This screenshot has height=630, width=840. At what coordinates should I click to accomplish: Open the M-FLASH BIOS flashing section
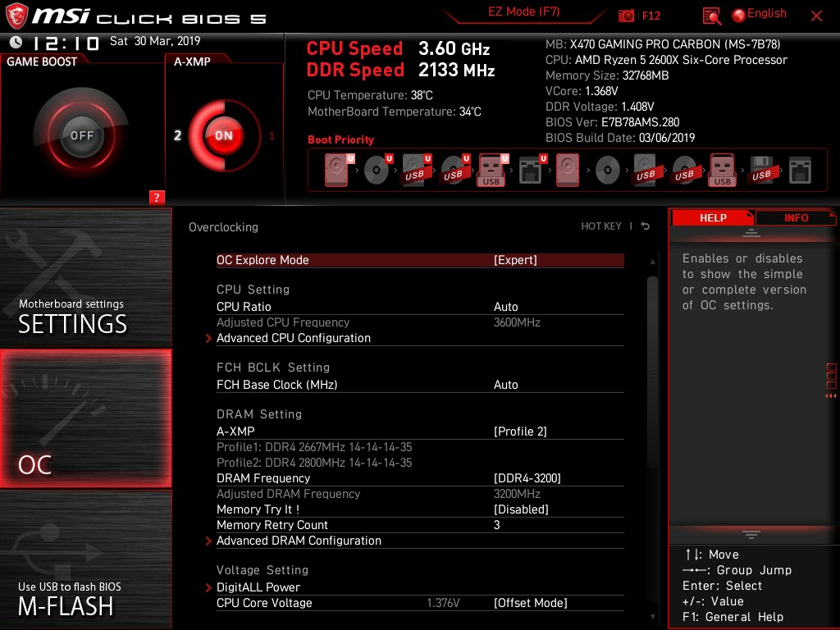pyautogui.click(x=85, y=559)
